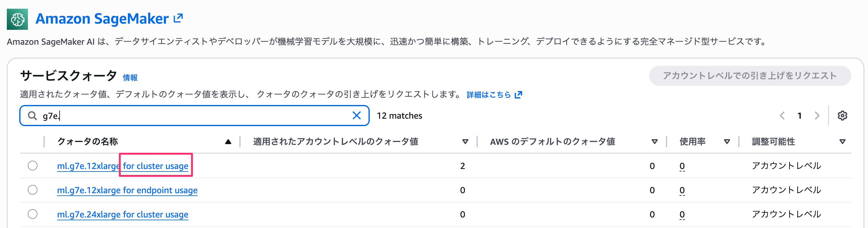Select radio button for ml.g7e.12xlarge cluster usage
Viewport: 868px width, 228px height.
(x=32, y=166)
